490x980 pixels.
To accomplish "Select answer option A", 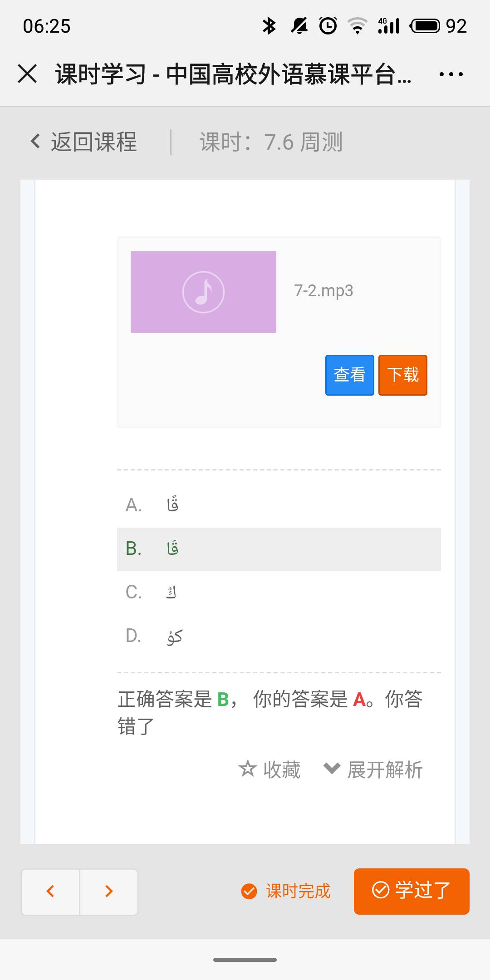I will [172, 505].
